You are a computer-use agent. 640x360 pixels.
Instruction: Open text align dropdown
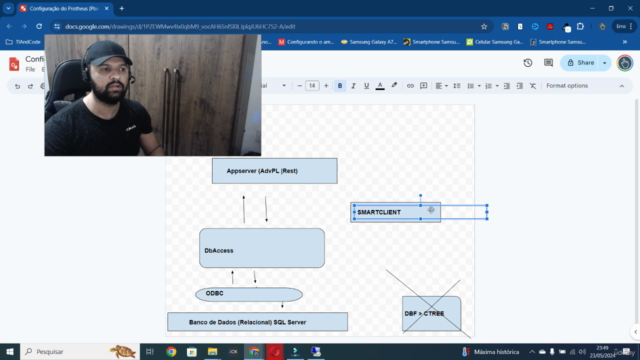pos(441,86)
